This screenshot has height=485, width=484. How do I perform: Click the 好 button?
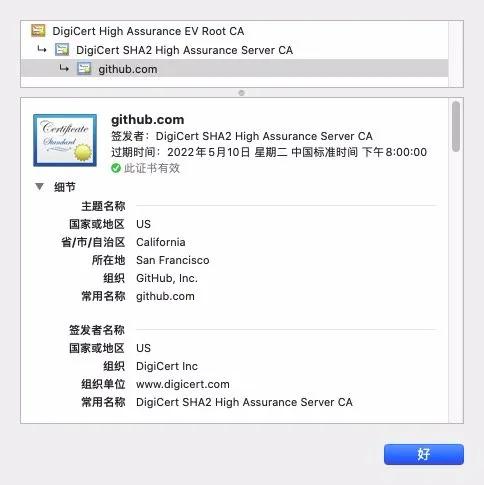[x=424, y=454]
